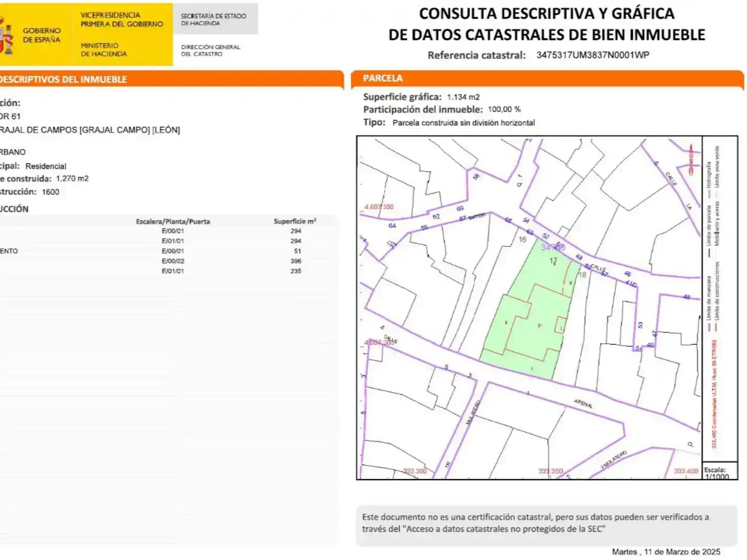Click the 'Escalera/Planta/Puerta' column header
Image resolution: width=747 pixels, height=560 pixels.
(x=173, y=221)
